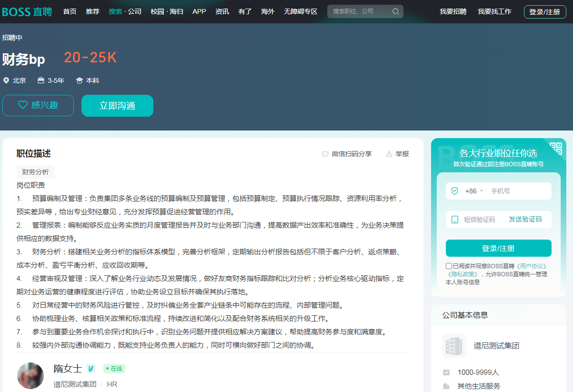This screenshot has height=392, width=573.
Task: Click the 立即沟通 button
Action: [117, 105]
